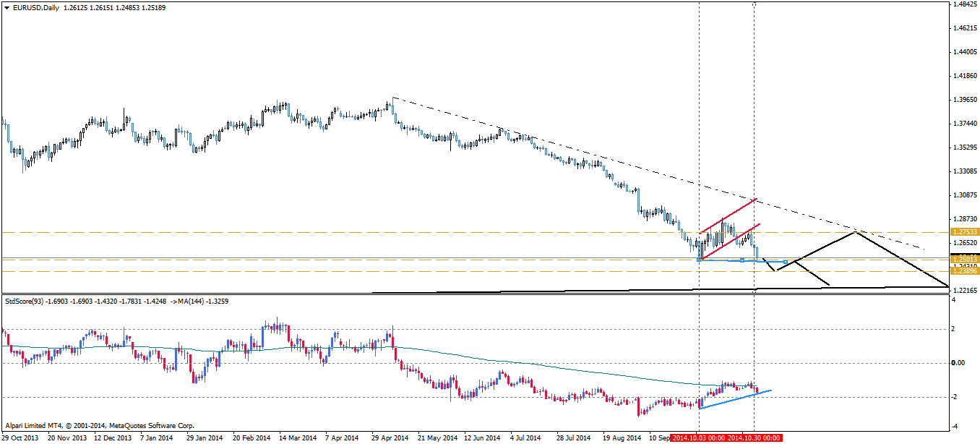Select the right end handle of blue trendline
This screenshot has height=444, width=980.
pos(786,261)
